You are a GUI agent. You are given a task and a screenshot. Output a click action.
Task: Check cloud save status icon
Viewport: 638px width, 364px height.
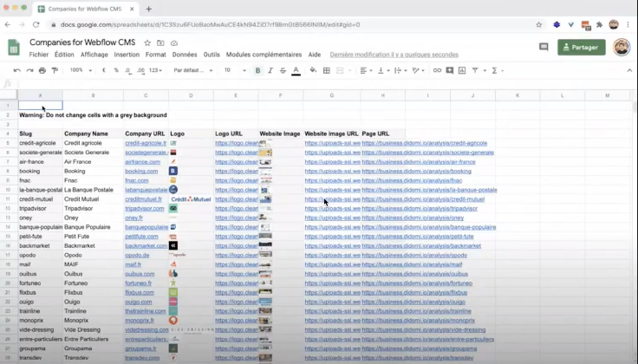tap(173, 42)
